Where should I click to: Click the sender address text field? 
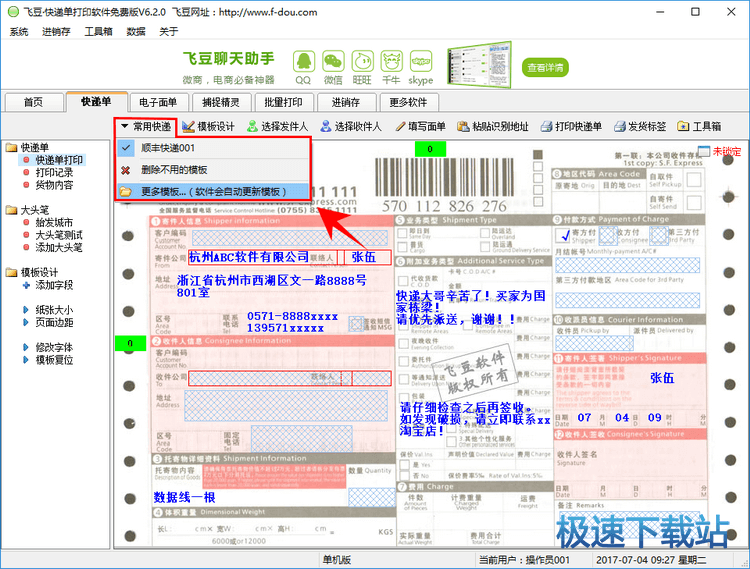(272, 286)
